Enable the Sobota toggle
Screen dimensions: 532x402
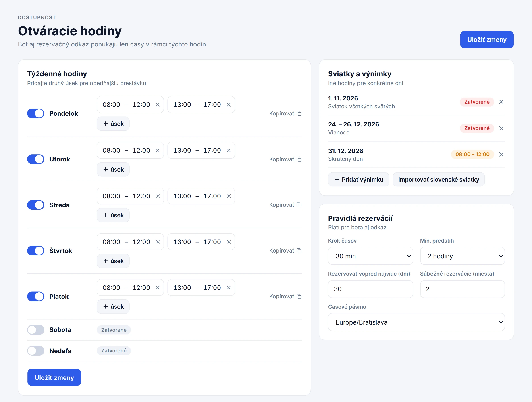pos(36,330)
